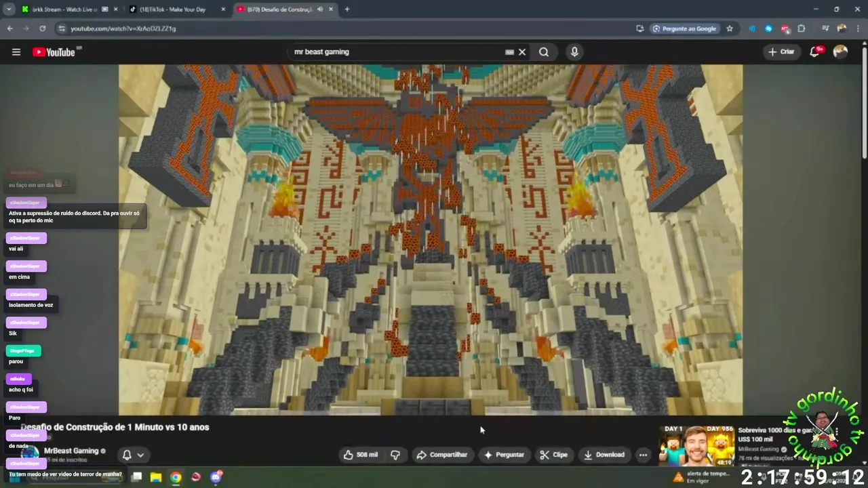Open the weather alert in the system tray

click(x=702, y=477)
